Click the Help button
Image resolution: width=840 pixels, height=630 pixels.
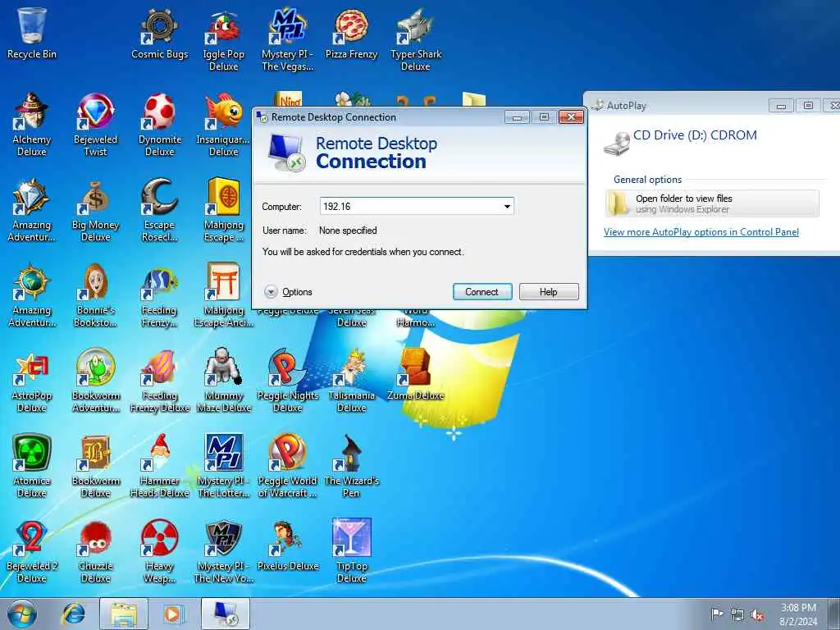[549, 292]
